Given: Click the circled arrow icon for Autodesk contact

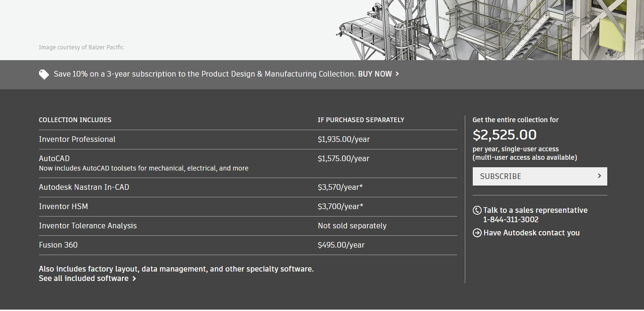Looking at the screenshot, I should pos(477,233).
